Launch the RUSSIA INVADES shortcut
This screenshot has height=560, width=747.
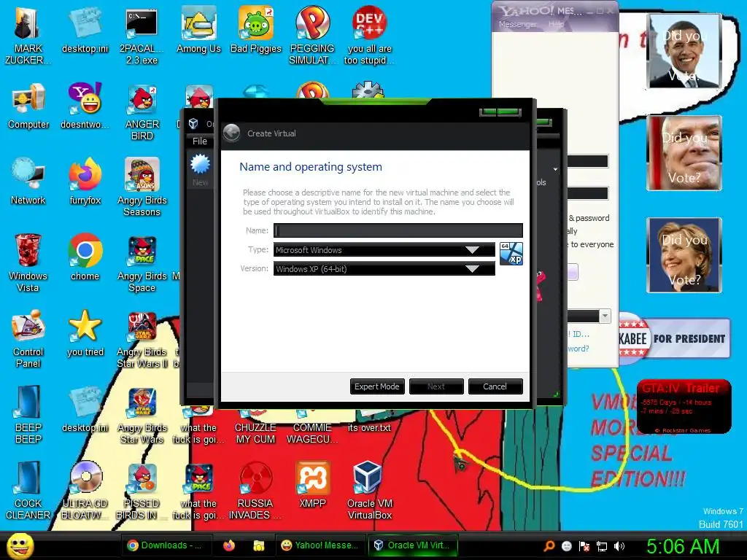[255, 490]
